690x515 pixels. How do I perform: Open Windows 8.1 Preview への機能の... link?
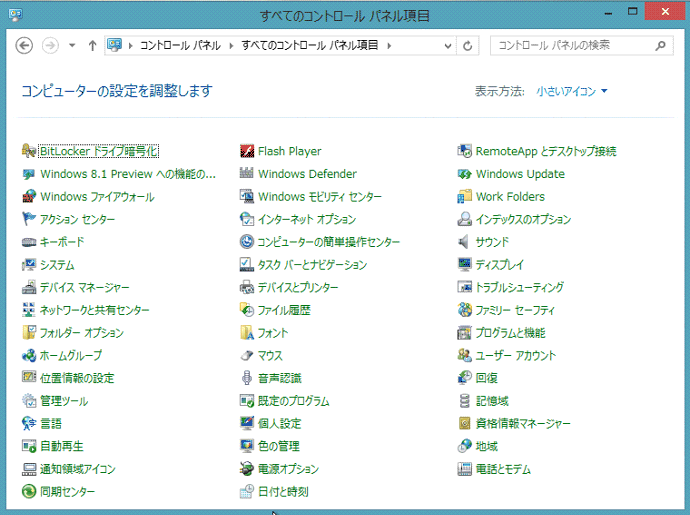point(128,174)
